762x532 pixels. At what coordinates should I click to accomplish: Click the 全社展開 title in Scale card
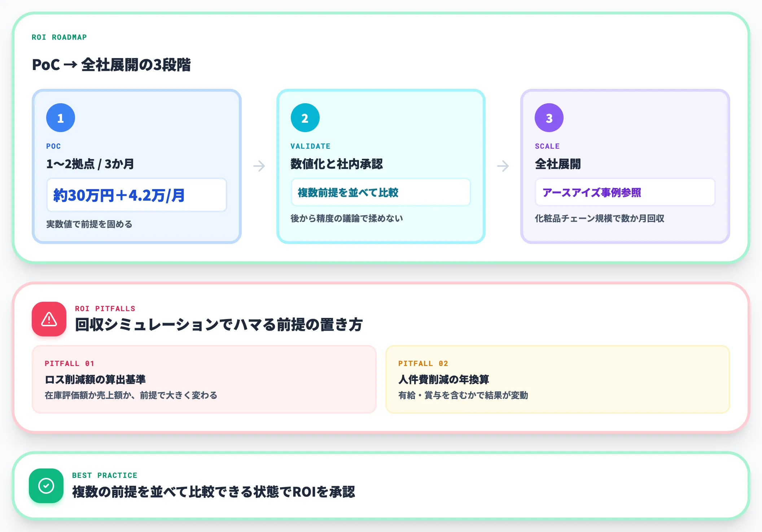[558, 164]
